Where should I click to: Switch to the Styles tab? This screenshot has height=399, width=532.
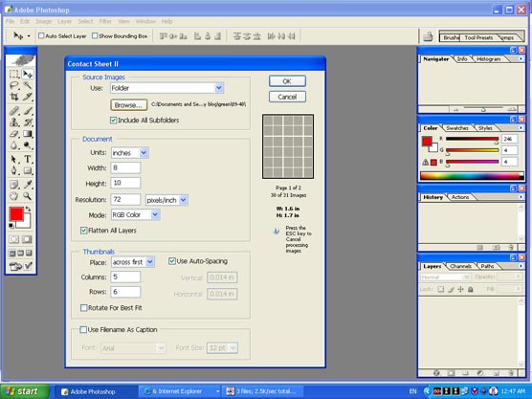pyautogui.click(x=485, y=128)
